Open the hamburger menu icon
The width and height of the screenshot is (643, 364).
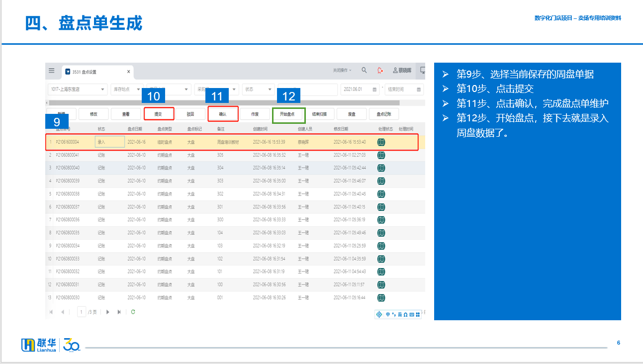[51, 71]
